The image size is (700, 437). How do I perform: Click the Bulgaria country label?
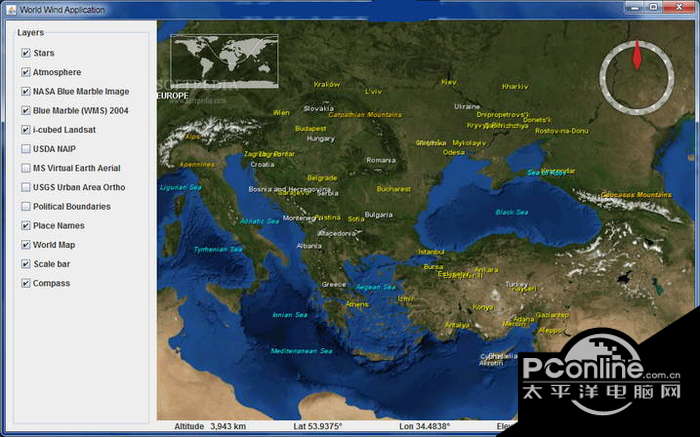[379, 215]
